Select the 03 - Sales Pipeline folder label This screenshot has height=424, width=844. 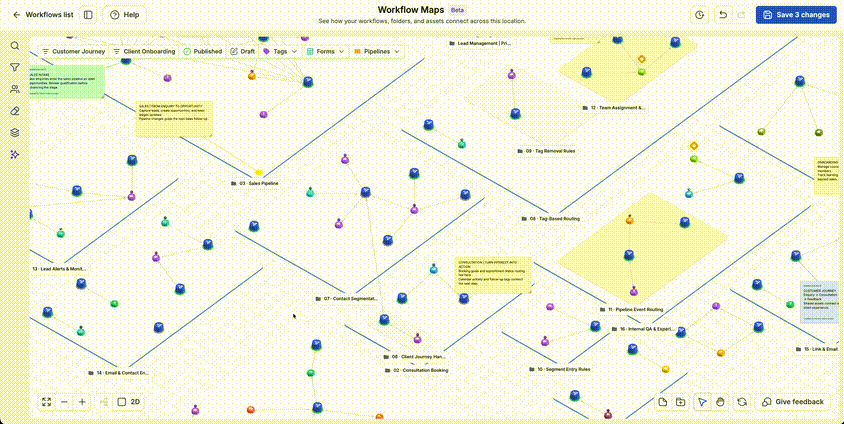(x=255, y=183)
